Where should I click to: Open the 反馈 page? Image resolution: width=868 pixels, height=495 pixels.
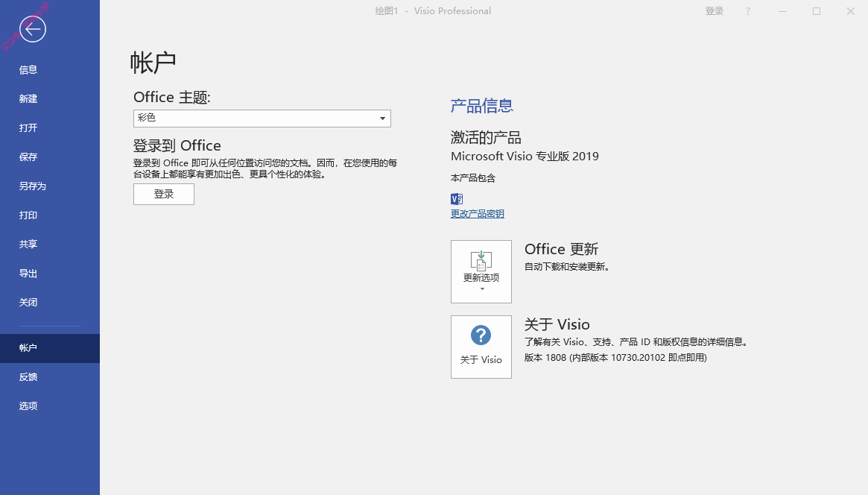50,377
